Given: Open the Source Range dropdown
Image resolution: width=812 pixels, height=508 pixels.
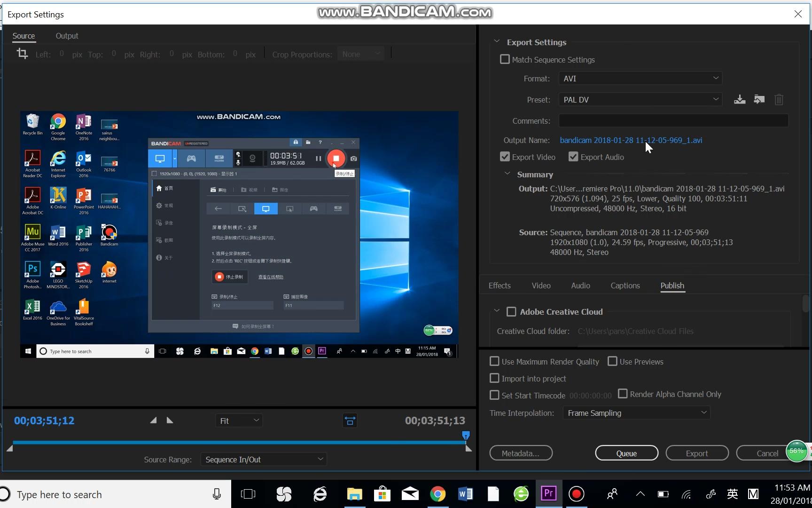Looking at the screenshot, I should click(x=264, y=460).
